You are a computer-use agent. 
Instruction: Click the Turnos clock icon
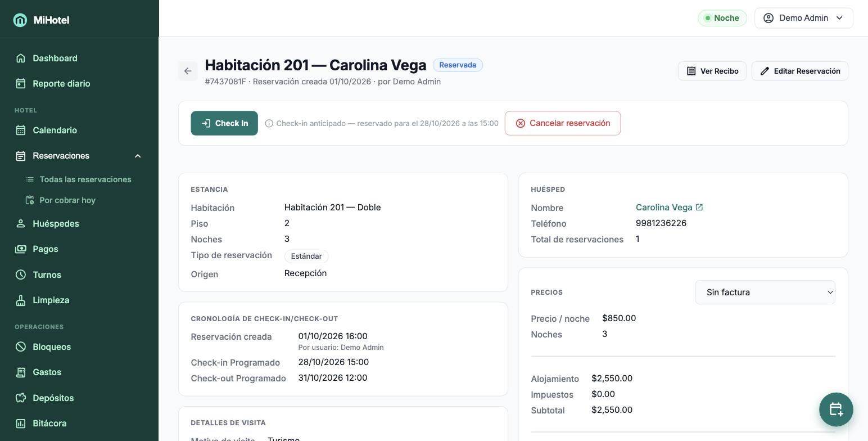coord(21,274)
